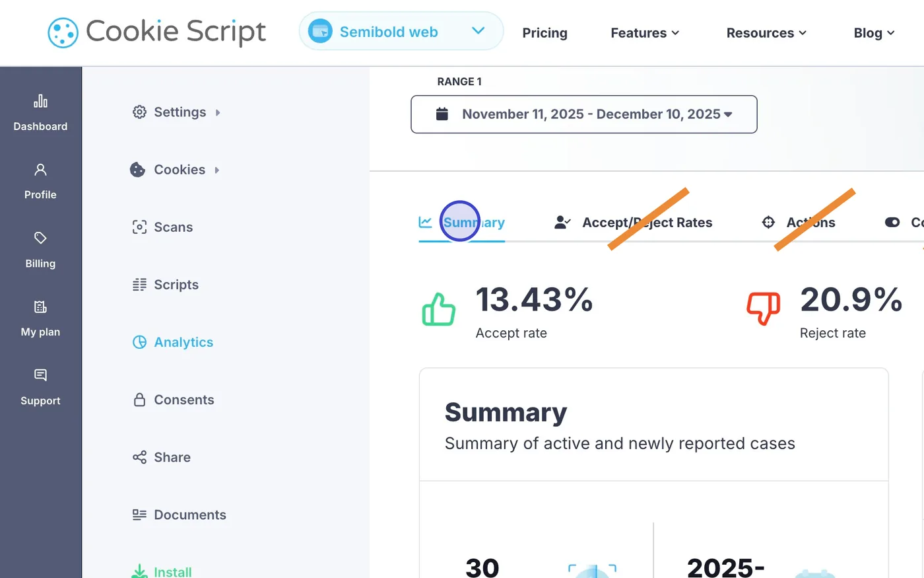Image resolution: width=924 pixels, height=578 pixels.
Task: Switch to the Actions tab
Action: click(798, 223)
